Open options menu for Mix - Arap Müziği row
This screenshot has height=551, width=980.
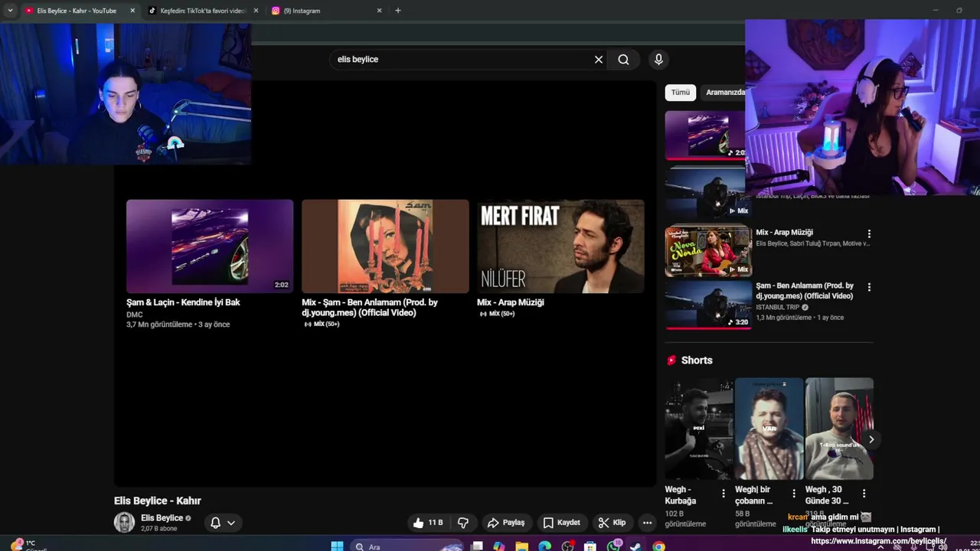click(868, 234)
